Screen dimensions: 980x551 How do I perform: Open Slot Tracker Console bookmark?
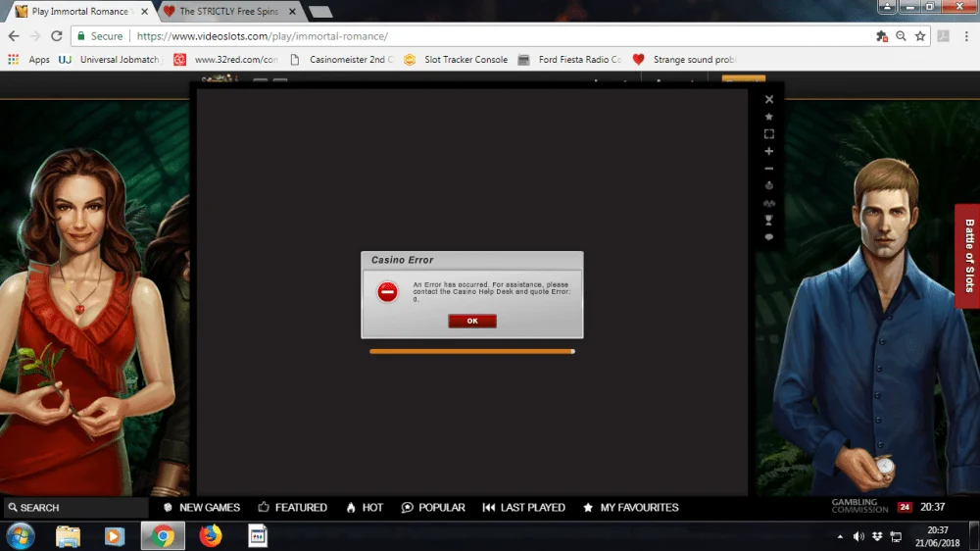457,60
